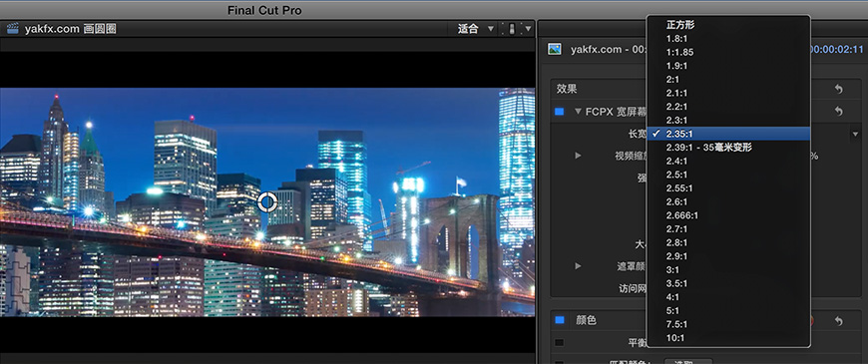This screenshot has width=868, height=364.
Task: Choose 2.55:1 aspect ratio
Action: click(x=728, y=188)
